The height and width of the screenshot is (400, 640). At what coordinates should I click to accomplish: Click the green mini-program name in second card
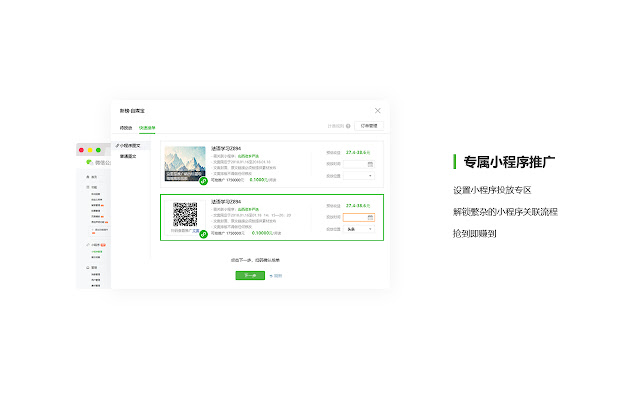tap(248, 209)
